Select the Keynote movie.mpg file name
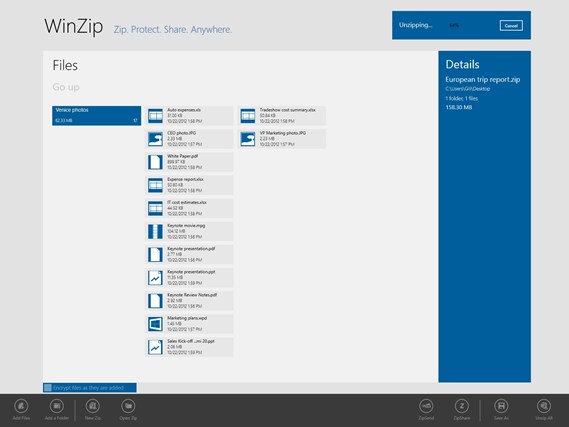 point(186,226)
